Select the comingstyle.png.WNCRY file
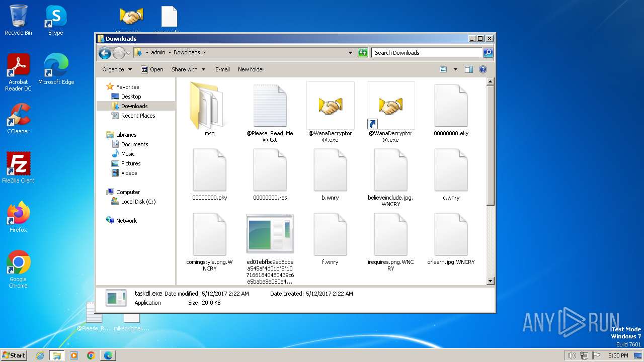The height and width of the screenshot is (362, 644). [209, 242]
